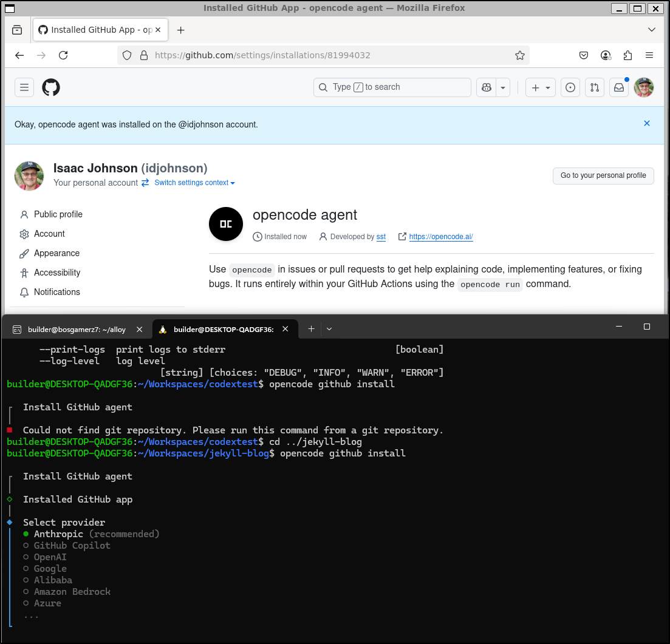Open the Firefox extensions menu
670x644 pixels.
(x=627, y=55)
